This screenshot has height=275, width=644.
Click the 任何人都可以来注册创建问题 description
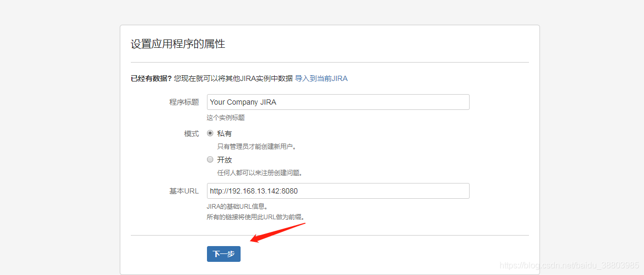click(261, 172)
